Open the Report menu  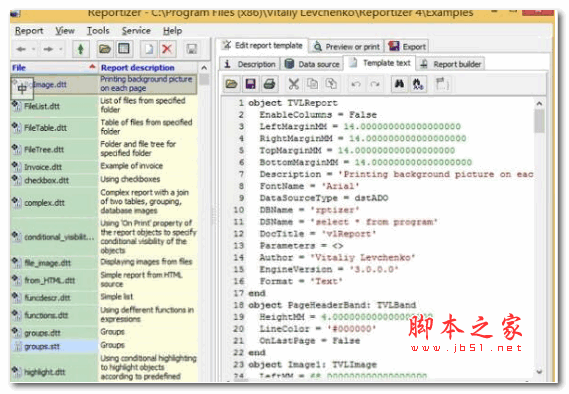click(29, 31)
